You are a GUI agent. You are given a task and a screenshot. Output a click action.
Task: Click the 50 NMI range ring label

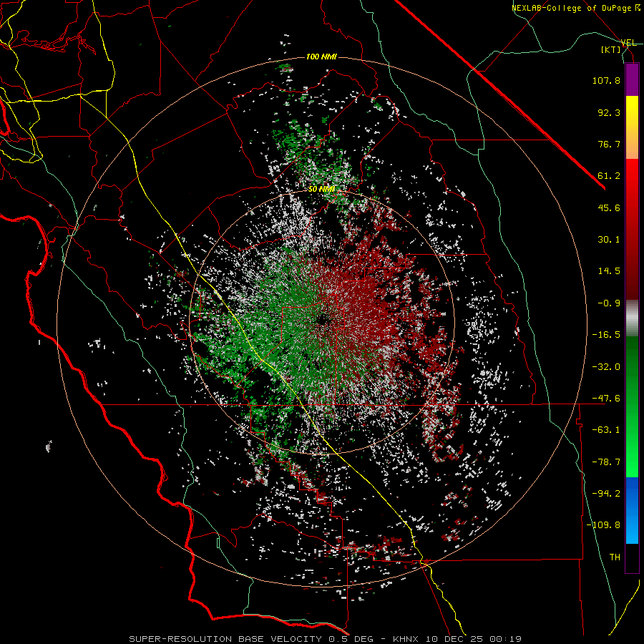(x=321, y=190)
